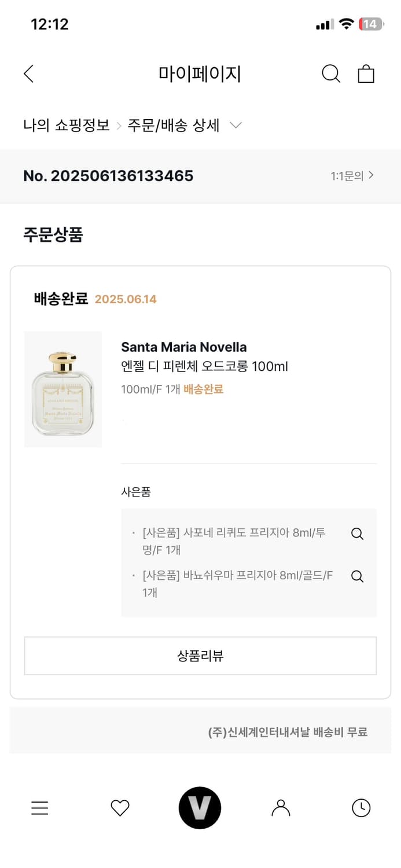Tap the magnifier beside 바뇨쉬우마 프리지아 gift
The height and width of the screenshot is (868, 401).
pyautogui.click(x=357, y=576)
